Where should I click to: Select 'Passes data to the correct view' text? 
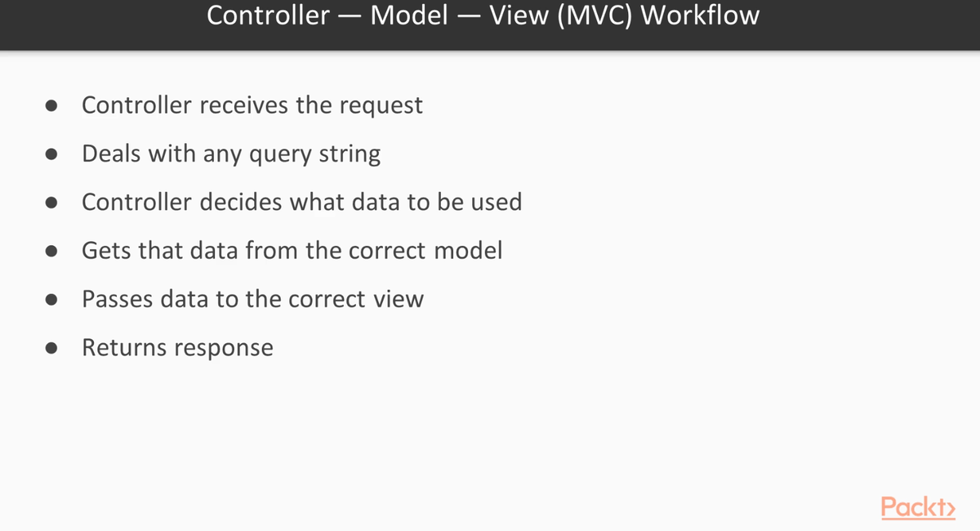pos(252,299)
